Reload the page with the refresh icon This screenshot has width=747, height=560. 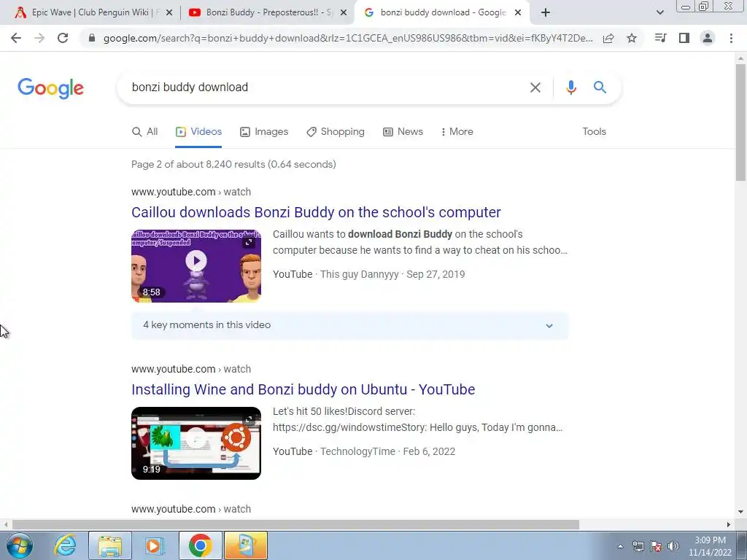tap(63, 38)
